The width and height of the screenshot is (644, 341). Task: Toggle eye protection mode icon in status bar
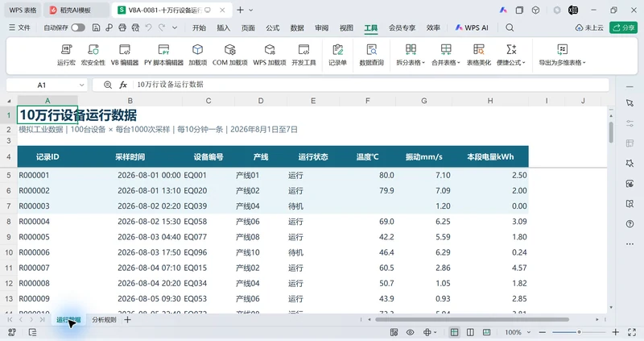(410, 332)
